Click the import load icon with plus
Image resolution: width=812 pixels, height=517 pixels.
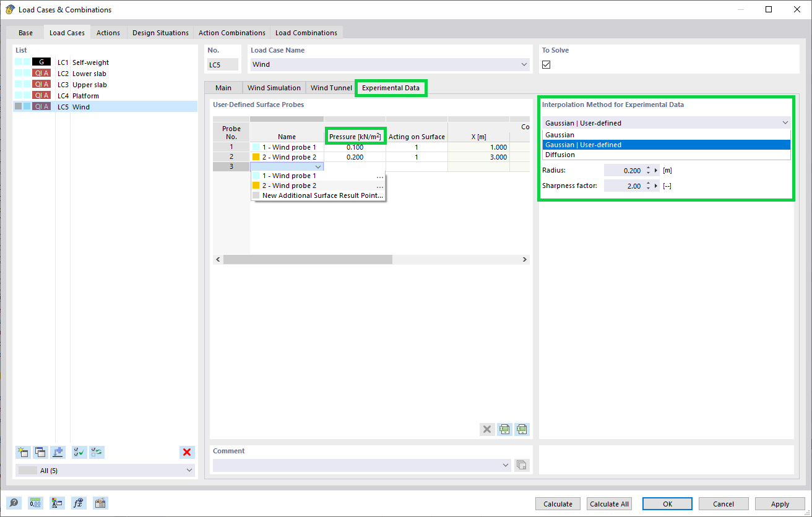click(x=59, y=452)
